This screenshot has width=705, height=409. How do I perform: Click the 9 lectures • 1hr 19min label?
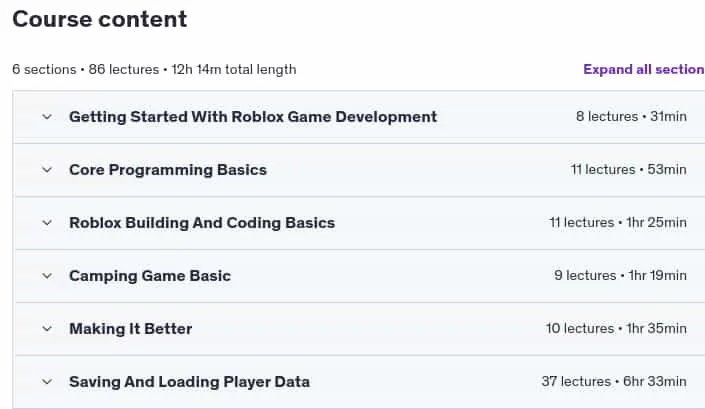pos(620,276)
